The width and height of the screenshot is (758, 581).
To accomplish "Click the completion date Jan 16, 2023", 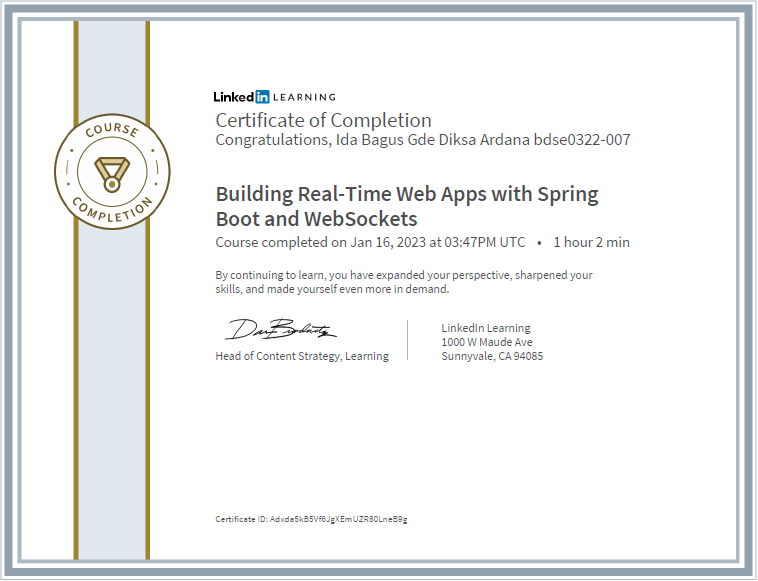I will click(x=389, y=242).
